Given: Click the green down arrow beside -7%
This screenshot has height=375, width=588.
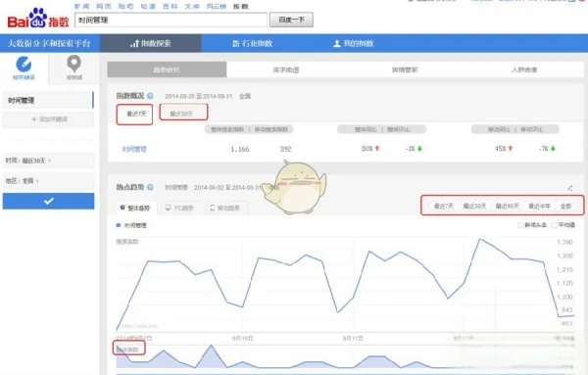Looking at the screenshot, I should (x=553, y=149).
